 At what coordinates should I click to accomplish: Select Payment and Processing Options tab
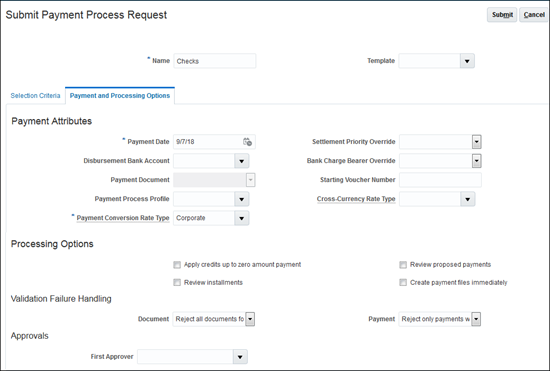click(x=120, y=95)
